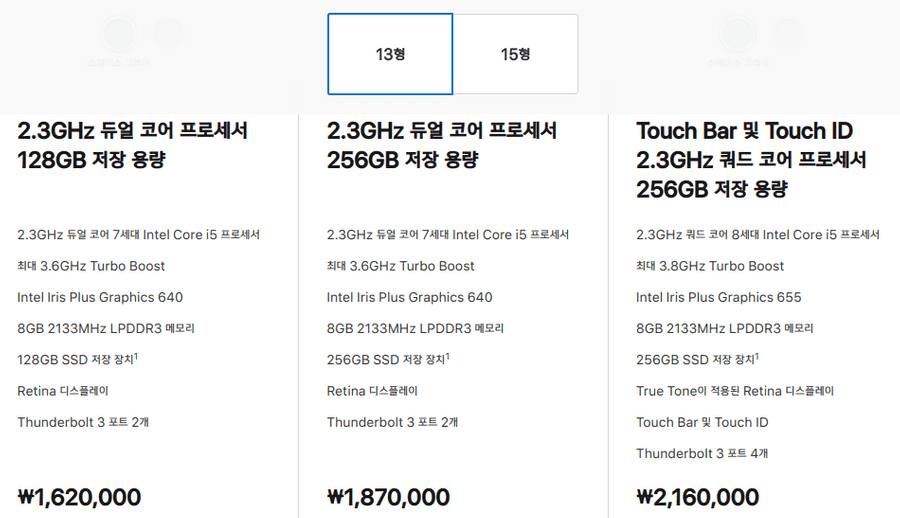Click the bold Touch Bar 및 Touch ID heading
The image size is (900, 518).
[744, 131]
